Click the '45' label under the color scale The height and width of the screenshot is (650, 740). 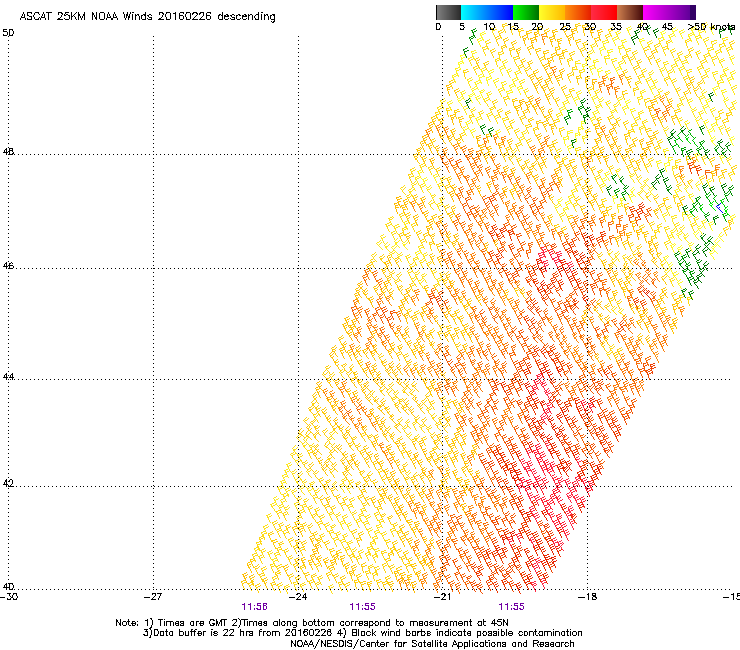tap(667, 27)
